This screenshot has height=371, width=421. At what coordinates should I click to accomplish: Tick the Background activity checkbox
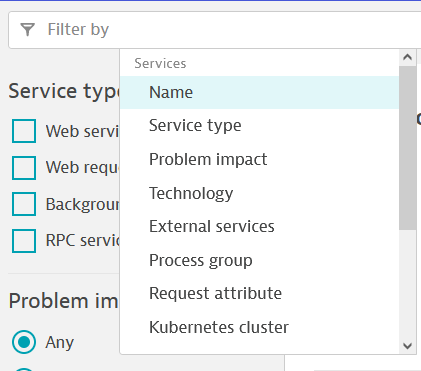tap(24, 204)
